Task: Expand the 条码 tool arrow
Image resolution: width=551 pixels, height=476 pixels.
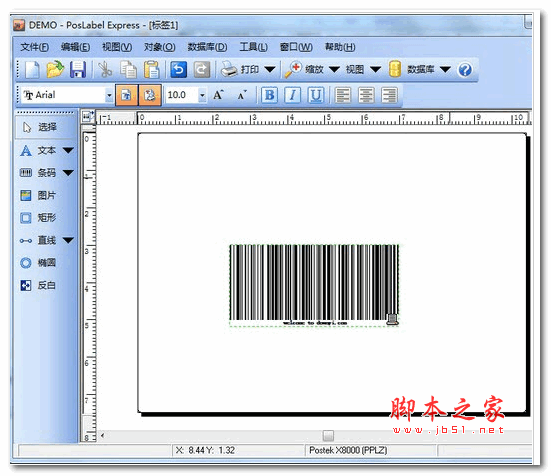Action: tap(68, 173)
